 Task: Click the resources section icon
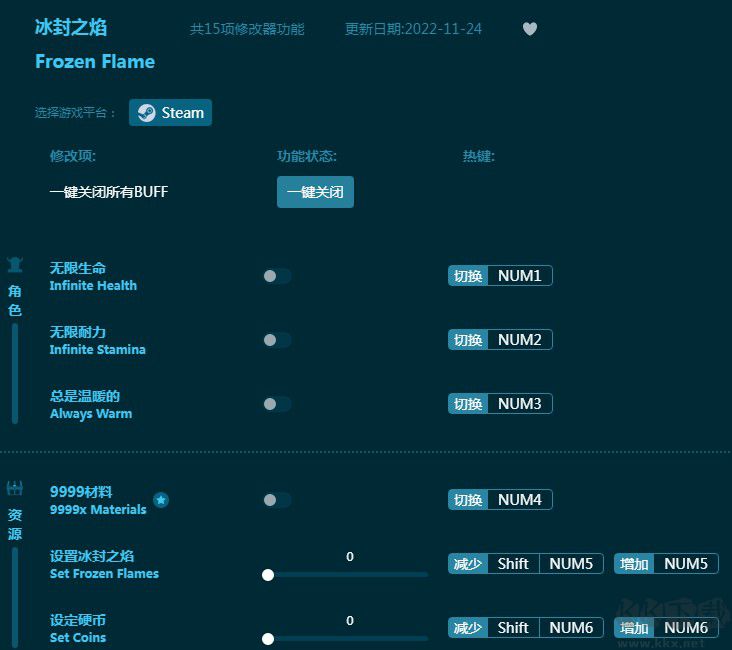point(15,489)
